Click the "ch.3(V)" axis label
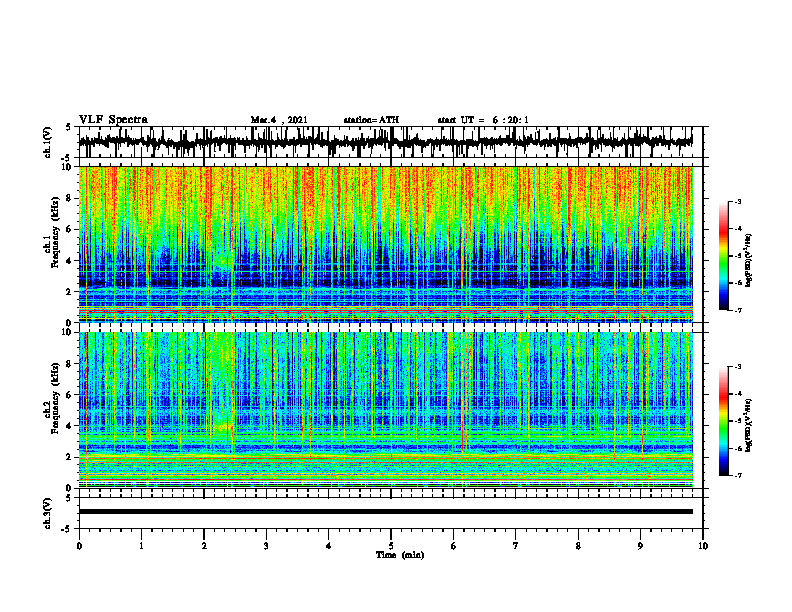792x612 pixels. [x=47, y=513]
